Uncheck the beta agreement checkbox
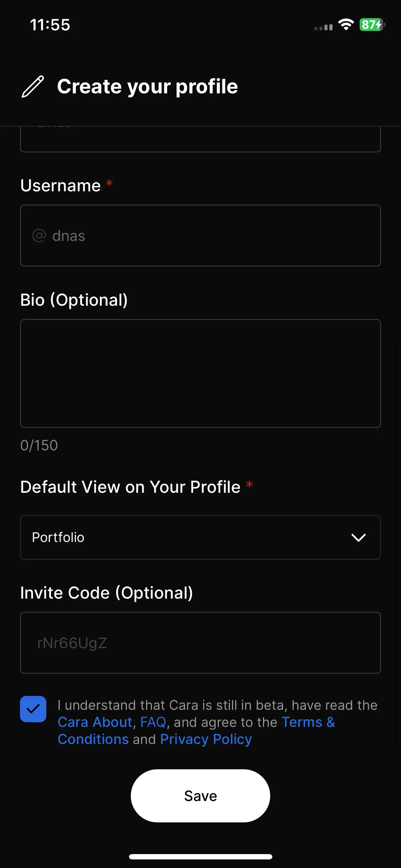 click(33, 709)
